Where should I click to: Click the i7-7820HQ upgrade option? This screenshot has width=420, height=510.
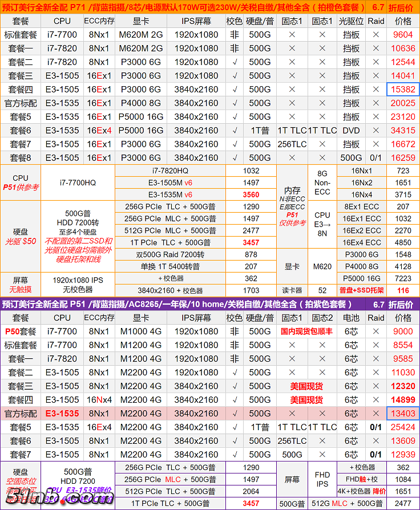point(170,171)
